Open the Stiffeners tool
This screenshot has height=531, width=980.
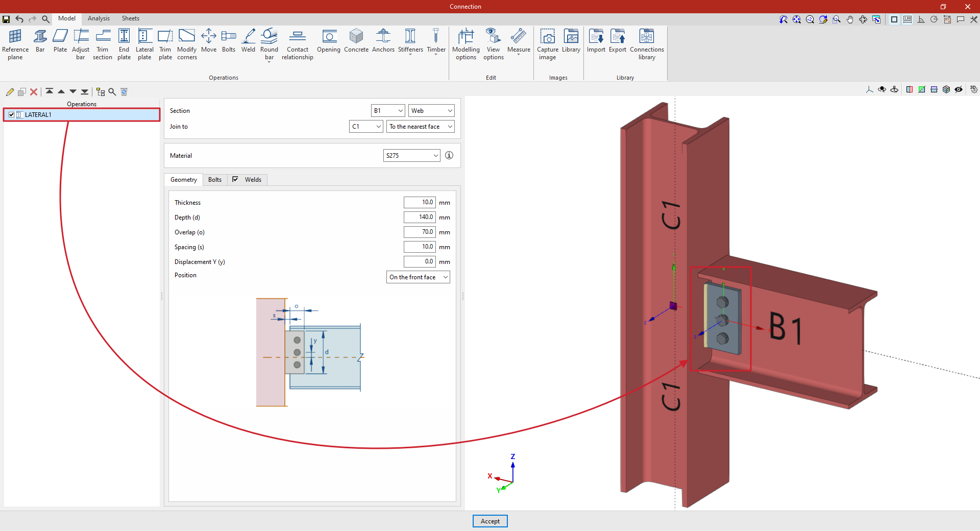tap(410, 41)
